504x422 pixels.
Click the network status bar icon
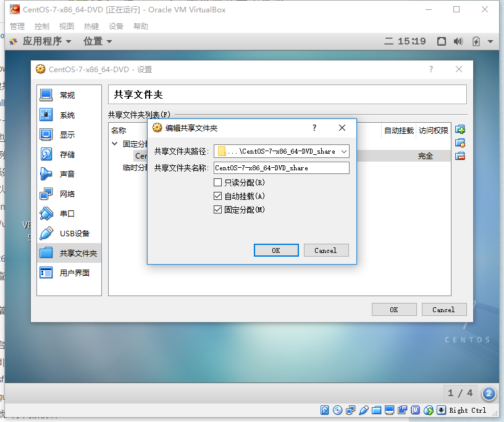pos(350,410)
